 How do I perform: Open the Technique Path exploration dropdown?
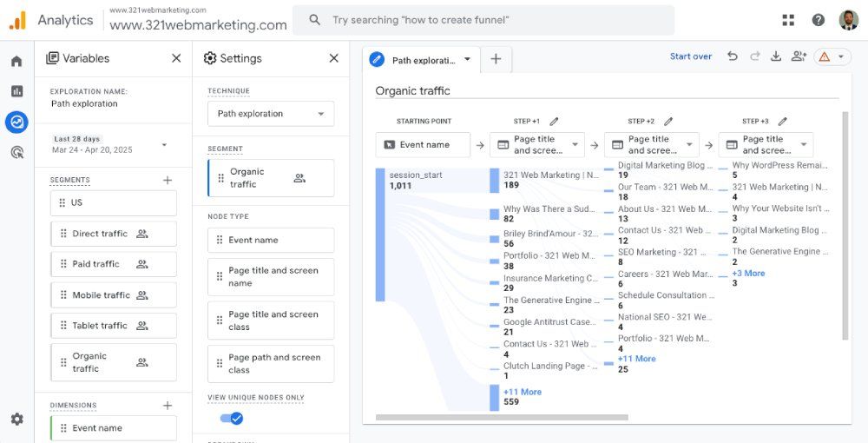pos(271,114)
